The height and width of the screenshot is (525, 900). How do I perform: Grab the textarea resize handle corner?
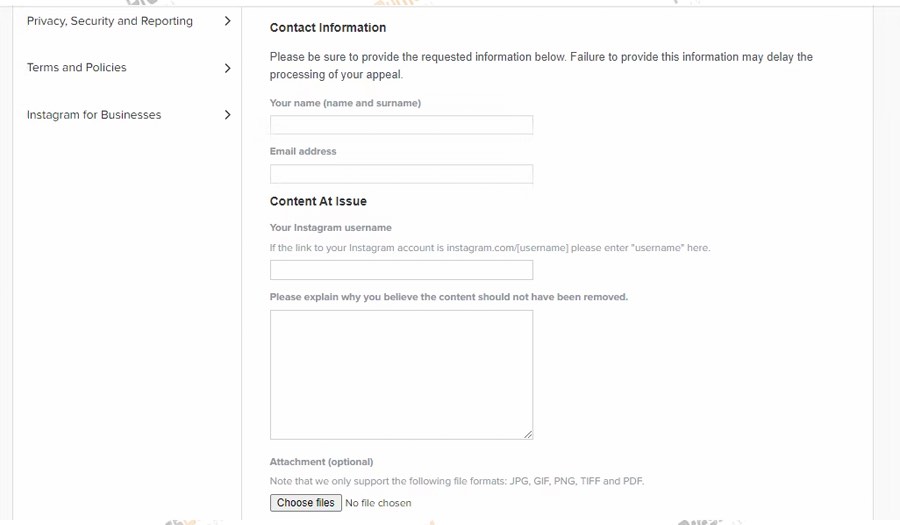[x=528, y=434]
